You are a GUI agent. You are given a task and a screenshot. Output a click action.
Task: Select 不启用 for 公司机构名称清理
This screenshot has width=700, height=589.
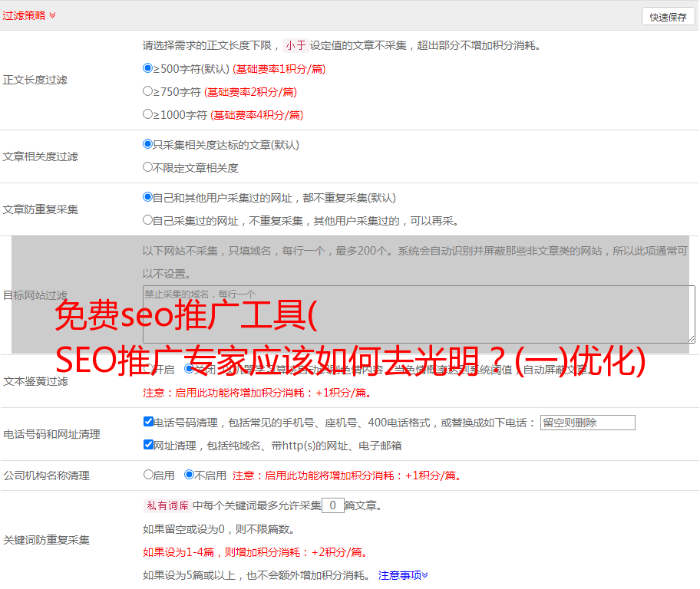point(190,475)
